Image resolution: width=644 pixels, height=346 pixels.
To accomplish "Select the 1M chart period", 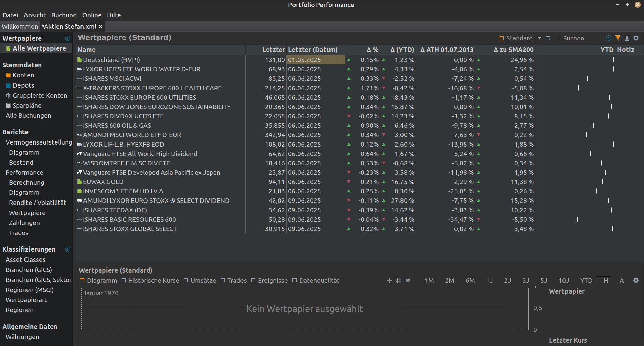I will click(429, 280).
